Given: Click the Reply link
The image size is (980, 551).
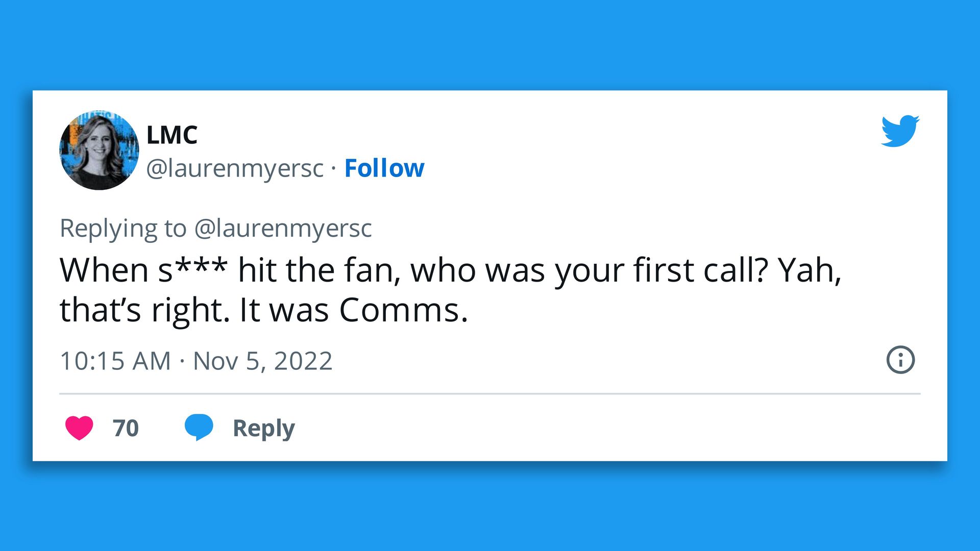Looking at the screenshot, I should [x=263, y=428].
